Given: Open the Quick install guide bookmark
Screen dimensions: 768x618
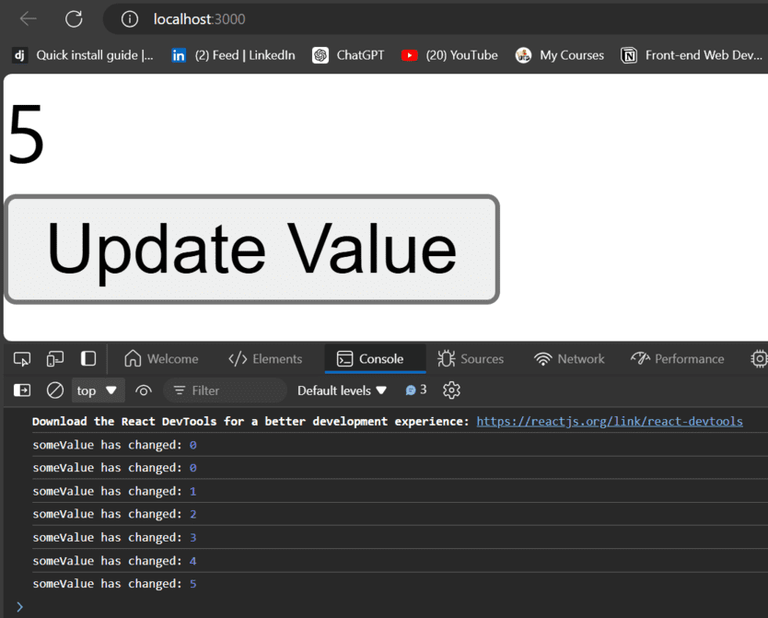Looking at the screenshot, I should [x=83, y=55].
